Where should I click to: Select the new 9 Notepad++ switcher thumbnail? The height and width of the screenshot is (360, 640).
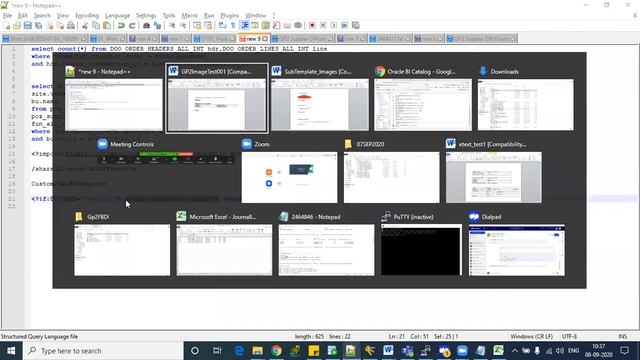click(113, 98)
